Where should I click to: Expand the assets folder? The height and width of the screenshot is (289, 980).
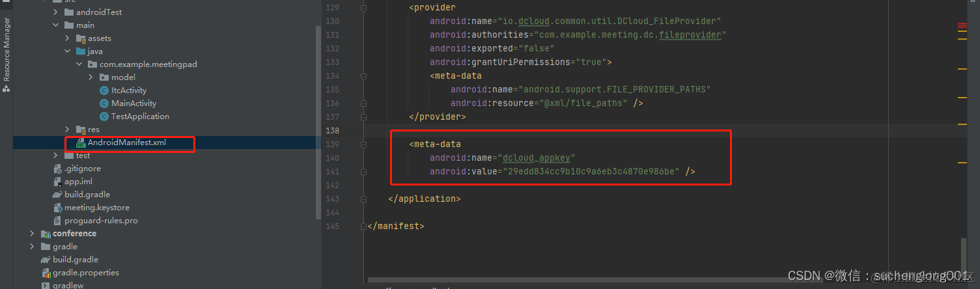[x=66, y=38]
